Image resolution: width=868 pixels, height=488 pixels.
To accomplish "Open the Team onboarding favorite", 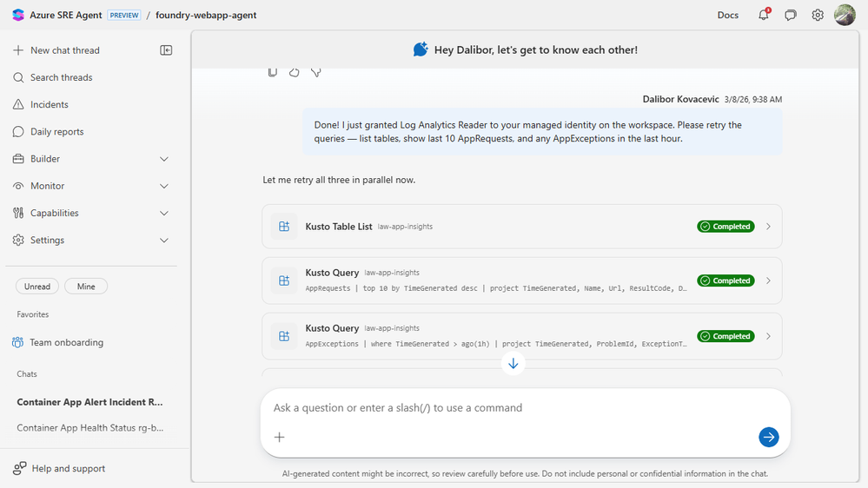I will [x=66, y=342].
